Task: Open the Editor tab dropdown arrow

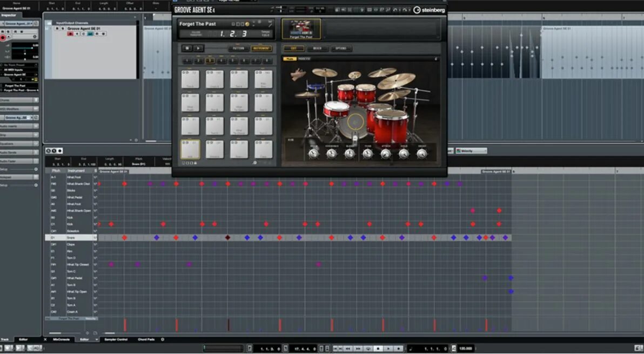Action: (97, 339)
